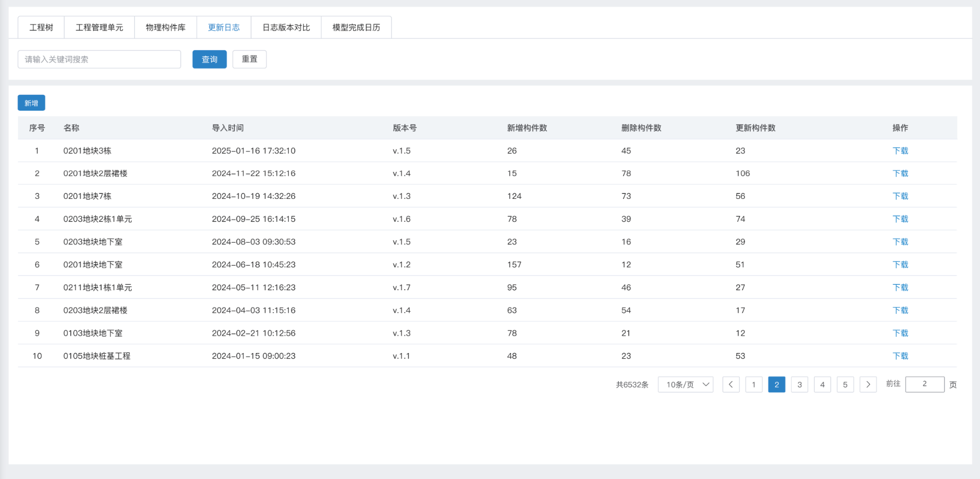Select page 1 in pagination
980x479 pixels.
pos(753,385)
